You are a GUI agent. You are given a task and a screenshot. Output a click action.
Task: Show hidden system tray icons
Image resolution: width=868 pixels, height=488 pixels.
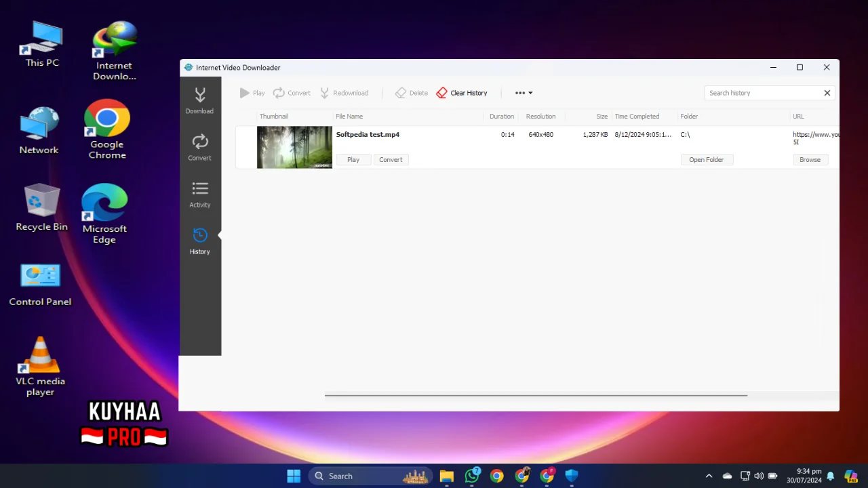[709, 476]
